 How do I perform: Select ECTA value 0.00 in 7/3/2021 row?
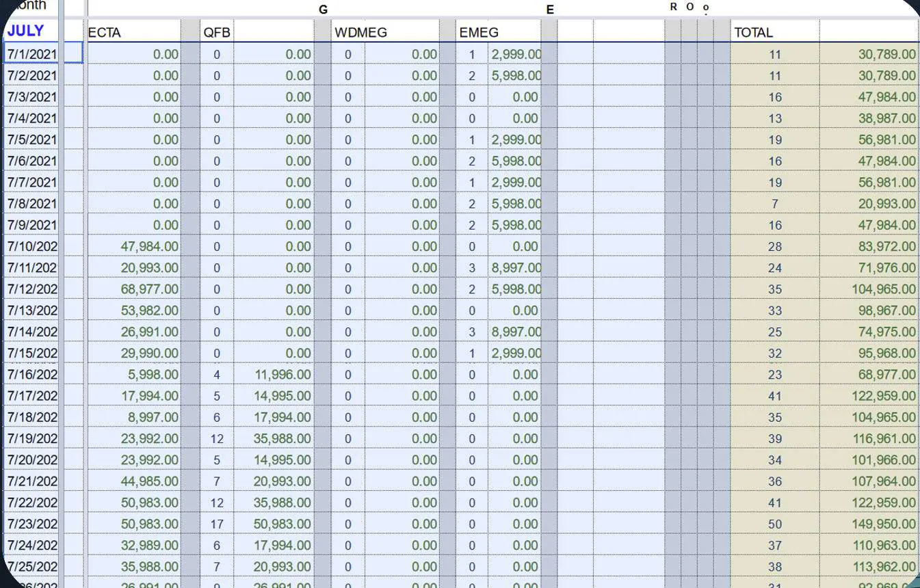coord(134,97)
